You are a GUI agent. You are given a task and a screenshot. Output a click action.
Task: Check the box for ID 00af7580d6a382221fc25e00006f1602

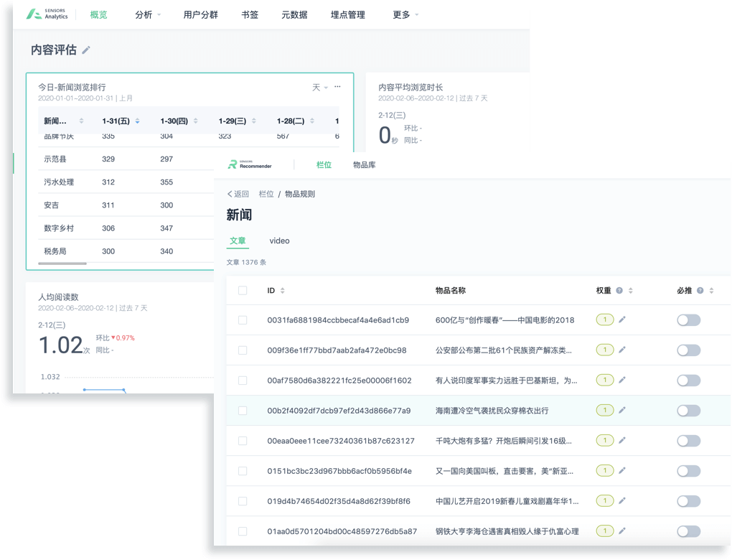coord(243,381)
